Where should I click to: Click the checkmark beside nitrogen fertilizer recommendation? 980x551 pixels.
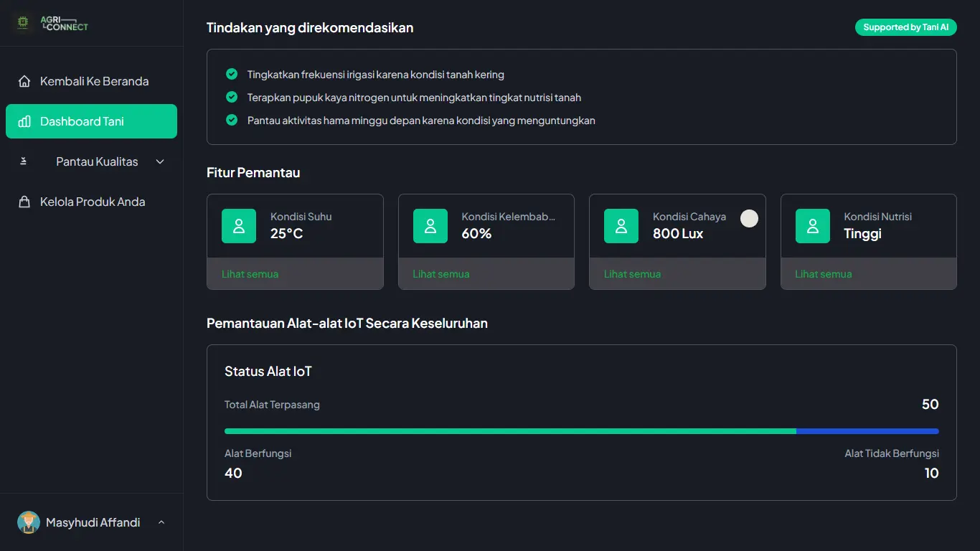(x=231, y=97)
